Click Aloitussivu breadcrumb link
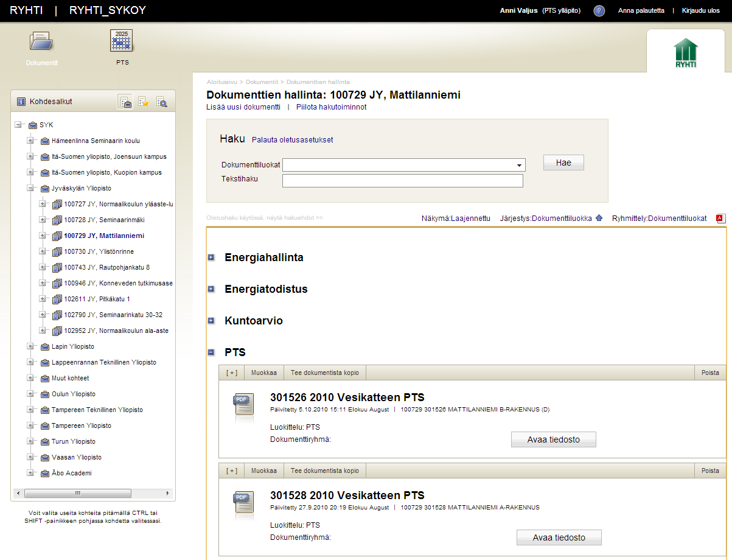Viewport: 732px width, 560px height. click(222, 82)
